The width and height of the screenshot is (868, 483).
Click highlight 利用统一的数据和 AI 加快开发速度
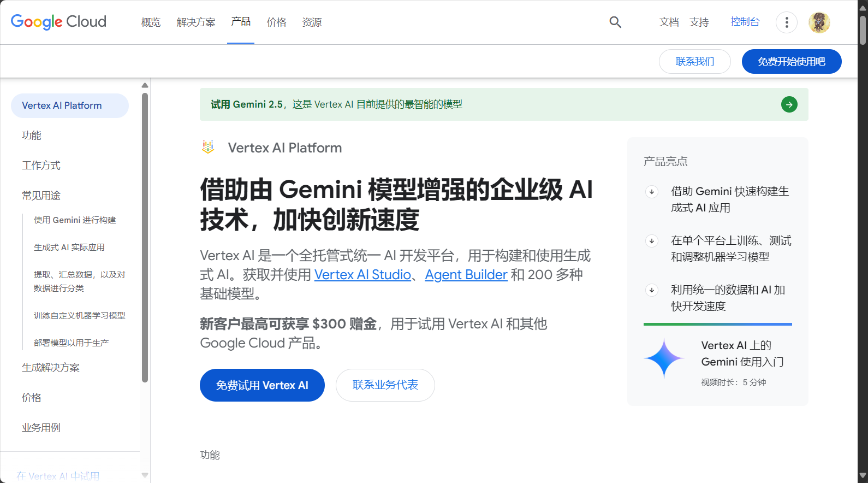point(728,298)
